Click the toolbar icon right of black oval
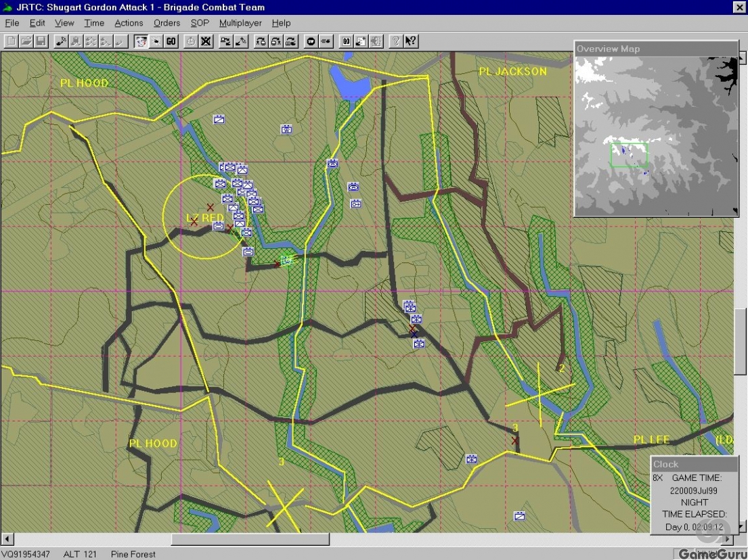 click(326, 41)
